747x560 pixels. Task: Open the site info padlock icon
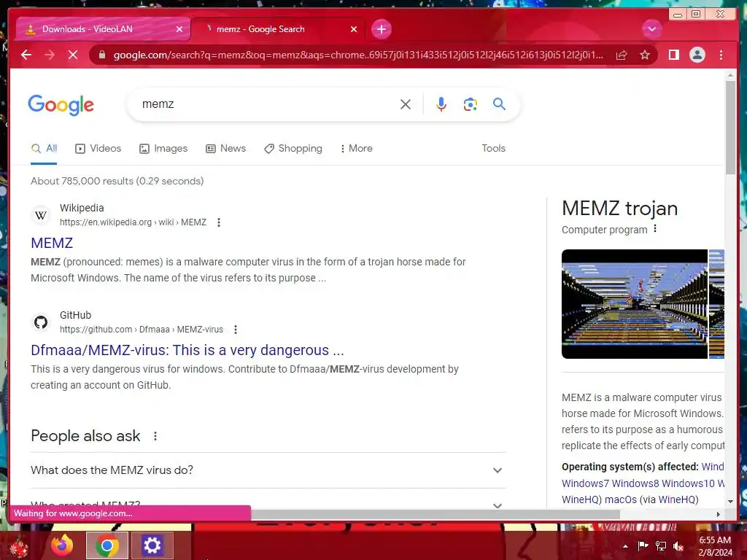click(101, 55)
